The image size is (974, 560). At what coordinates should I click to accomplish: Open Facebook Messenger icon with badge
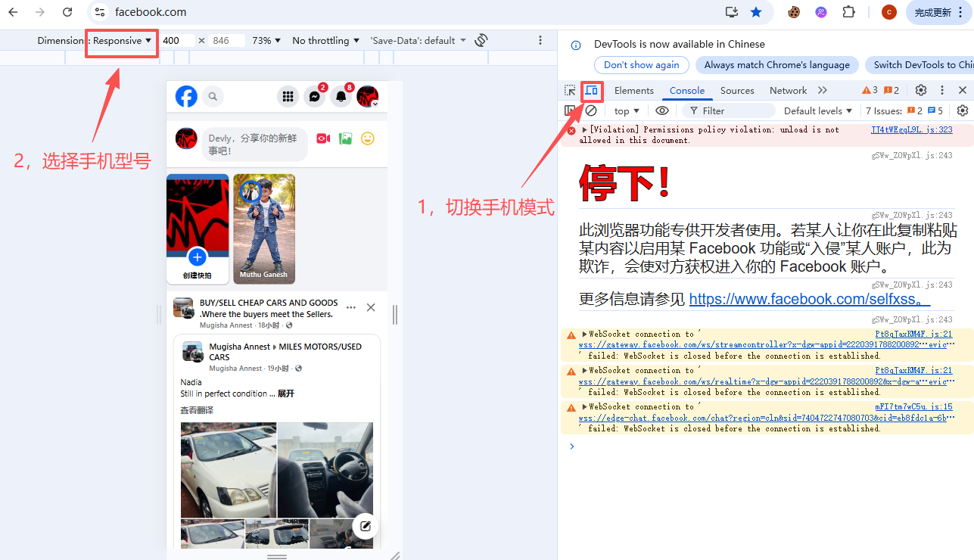click(x=315, y=96)
